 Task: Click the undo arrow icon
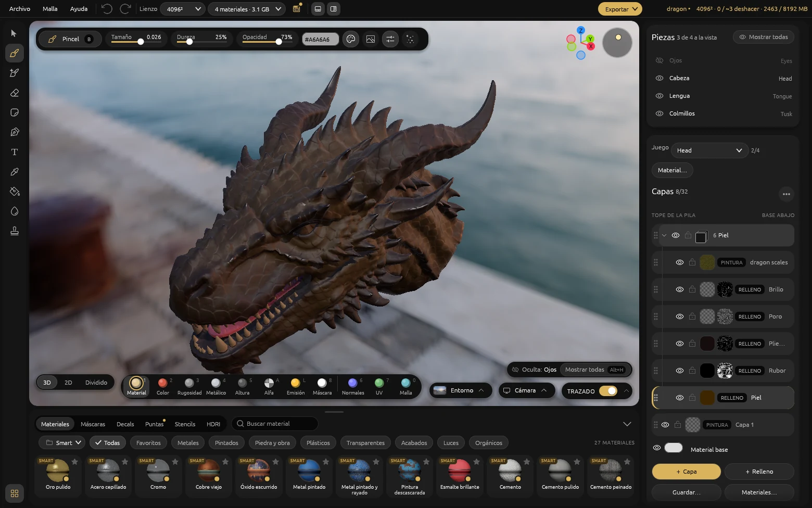coord(107,9)
